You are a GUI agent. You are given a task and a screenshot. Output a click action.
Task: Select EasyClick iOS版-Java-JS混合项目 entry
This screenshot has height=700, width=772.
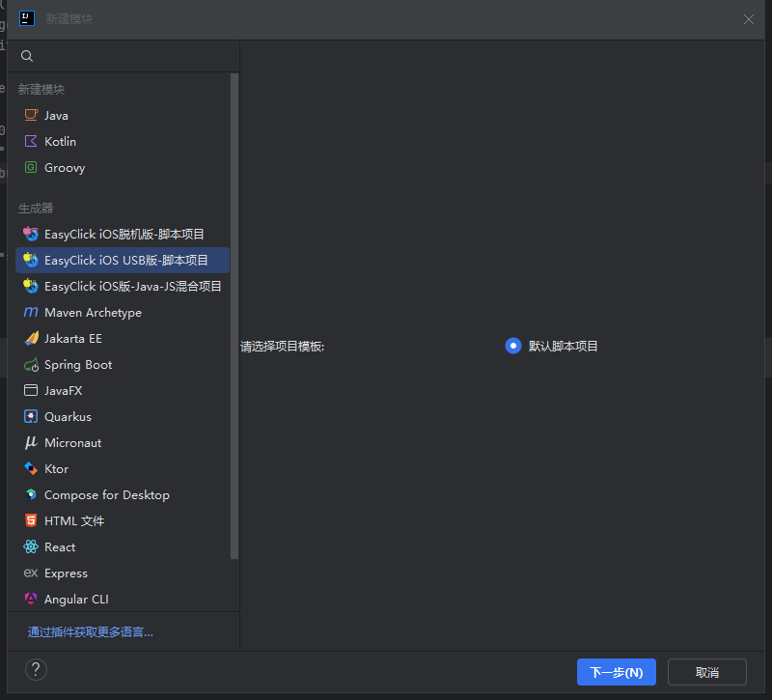click(x=132, y=287)
